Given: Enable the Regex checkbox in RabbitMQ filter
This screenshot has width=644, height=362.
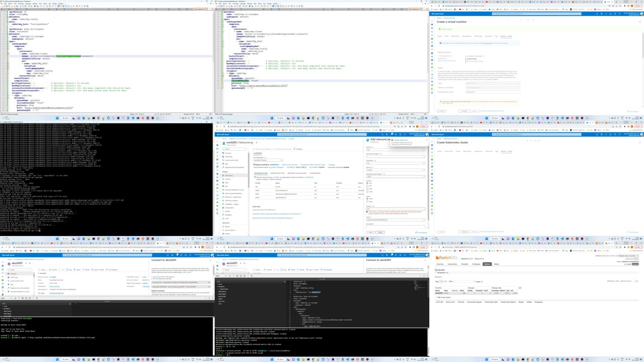Looking at the screenshot, I should coord(475,281).
